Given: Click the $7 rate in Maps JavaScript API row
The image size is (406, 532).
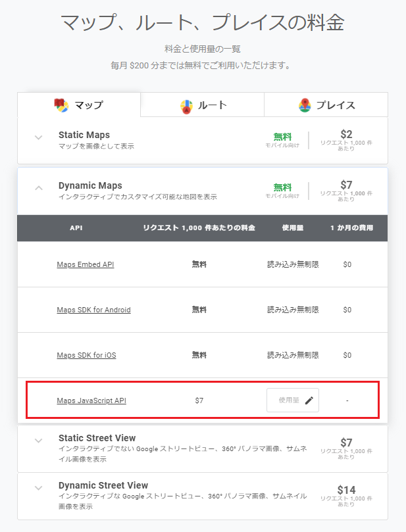Looking at the screenshot, I should pos(199,400).
